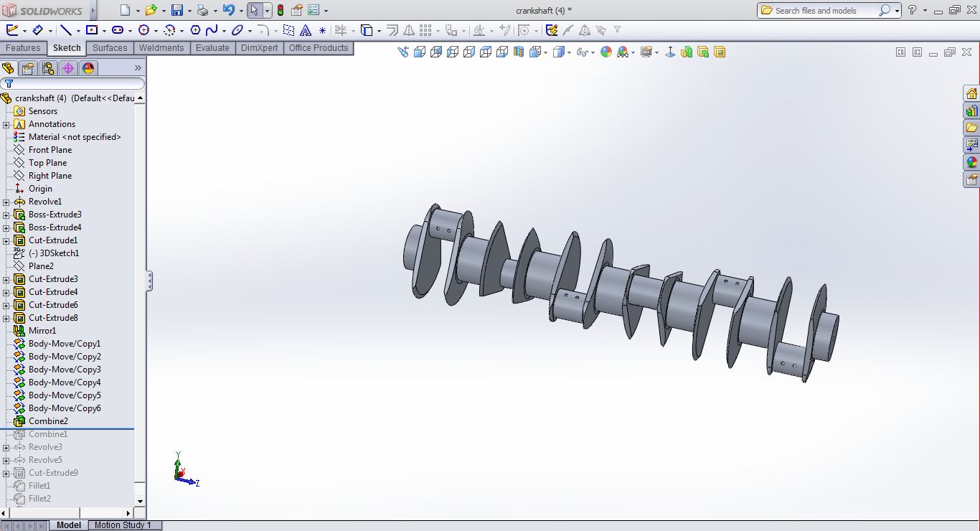980x531 pixels.
Task: Open the Motion Study 1 tab
Action: (x=123, y=525)
